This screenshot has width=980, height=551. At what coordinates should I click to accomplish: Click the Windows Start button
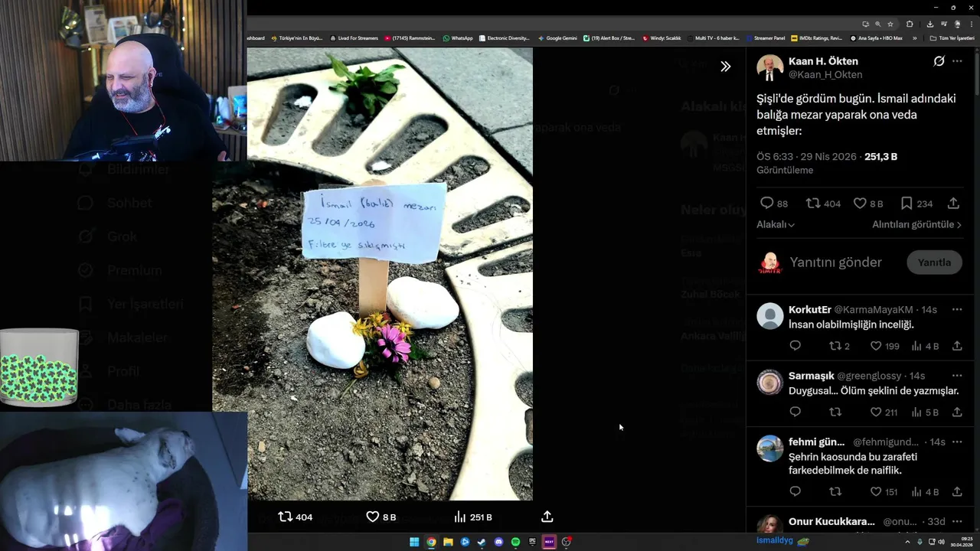pyautogui.click(x=414, y=542)
